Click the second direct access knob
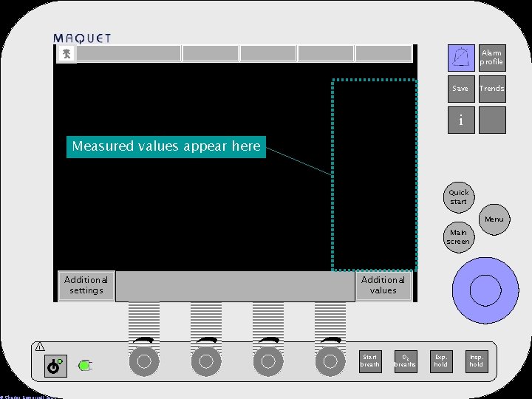 tap(206, 361)
